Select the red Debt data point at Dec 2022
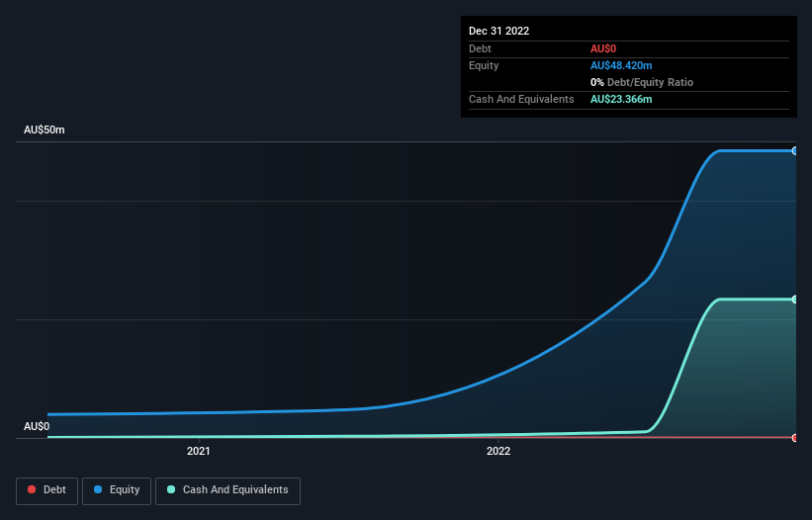The width and height of the screenshot is (812, 520). click(x=795, y=438)
